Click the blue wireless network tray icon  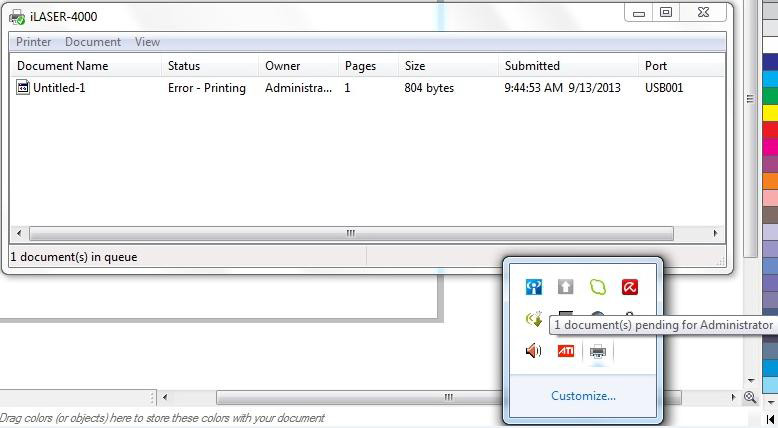[x=534, y=288]
